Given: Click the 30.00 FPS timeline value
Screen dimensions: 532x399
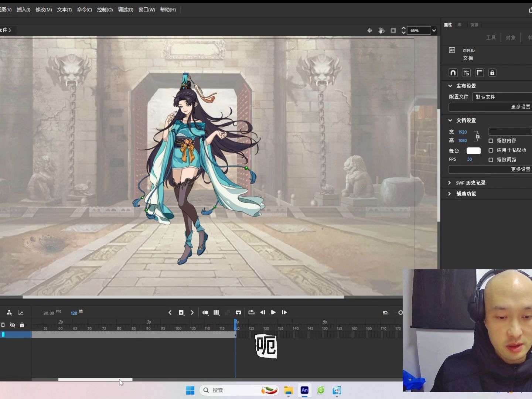Looking at the screenshot, I should pos(49,313).
